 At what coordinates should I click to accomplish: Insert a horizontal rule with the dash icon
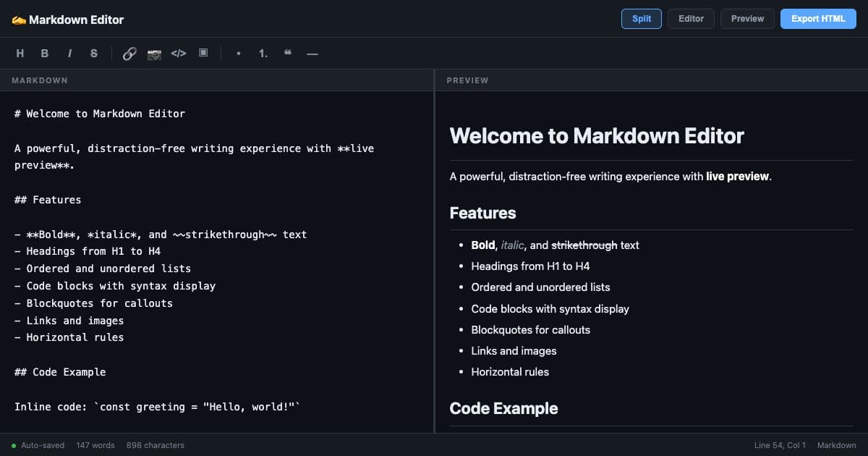click(x=312, y=54)
